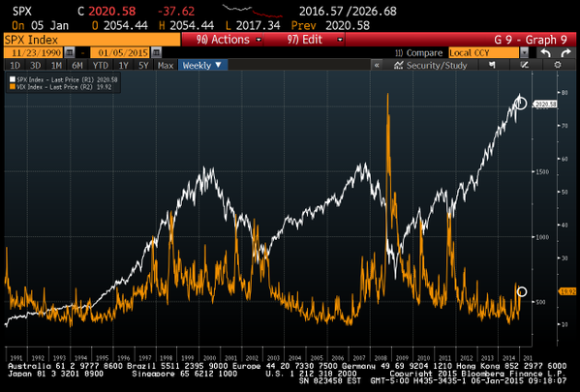Select the 5Y range tab
The image size is (580, 392).
coord(143,66)
